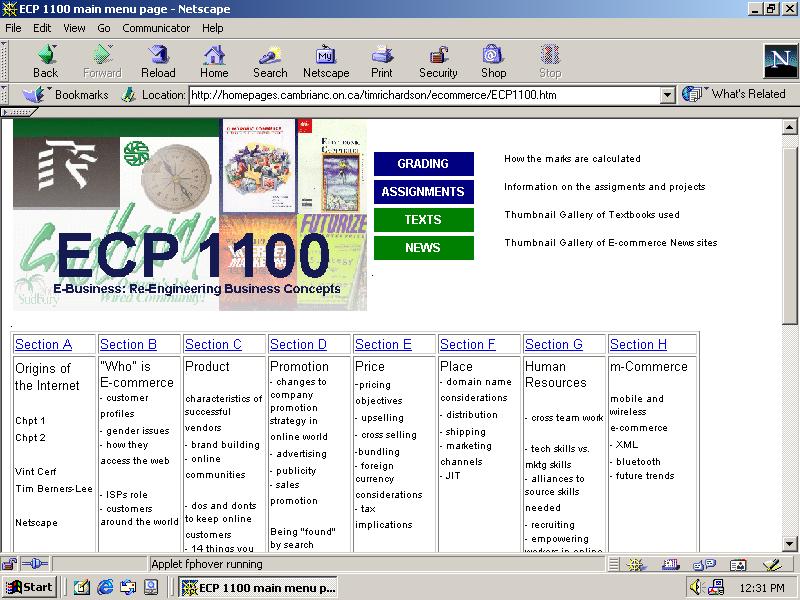Click the Back navigation button

click(x=46, y=61)
